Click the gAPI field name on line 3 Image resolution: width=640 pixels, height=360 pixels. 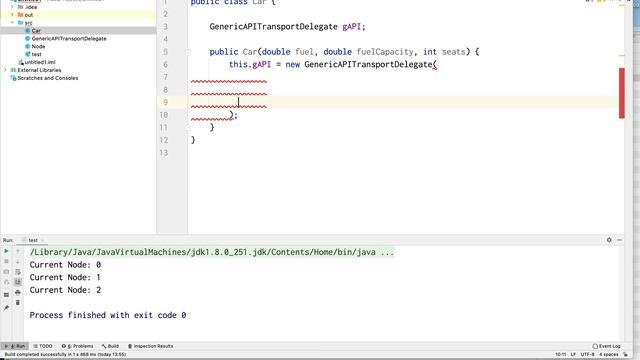(x=351, y=27)
